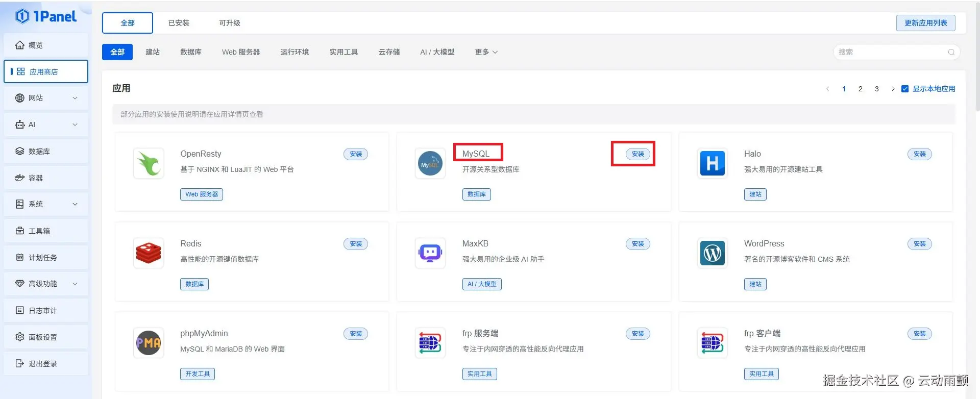Screen dimensions: 980x399
Task: Filter by 建站 category
Action: click(x=153, y=52)
